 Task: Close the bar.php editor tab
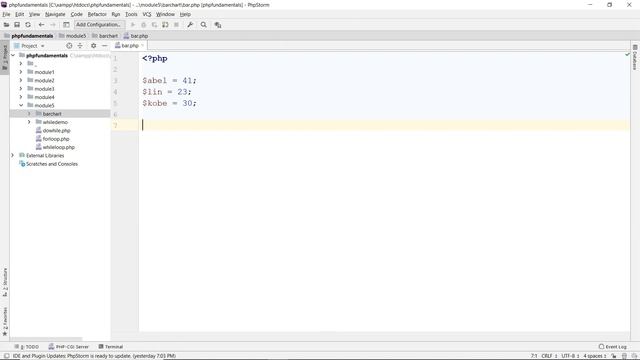pos(142,46)
